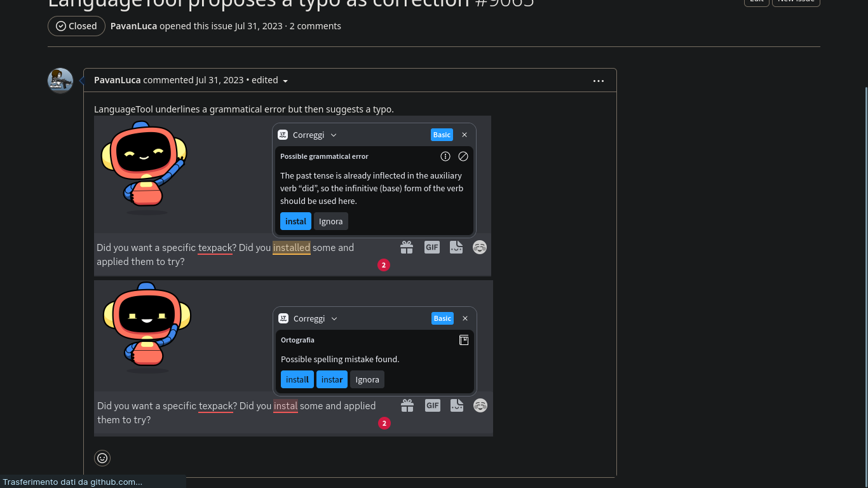Open the smiley reaction picker below the comment
This screenshot has height=488, width=868.
[102, 457]
